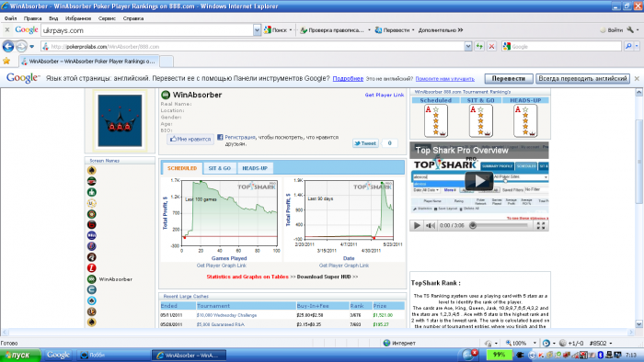Open the Правка menu

coord(32,18)
